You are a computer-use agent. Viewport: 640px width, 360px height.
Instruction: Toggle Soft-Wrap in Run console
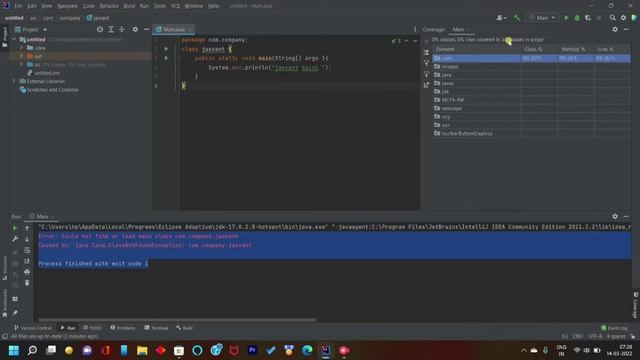tap(27, 250)
